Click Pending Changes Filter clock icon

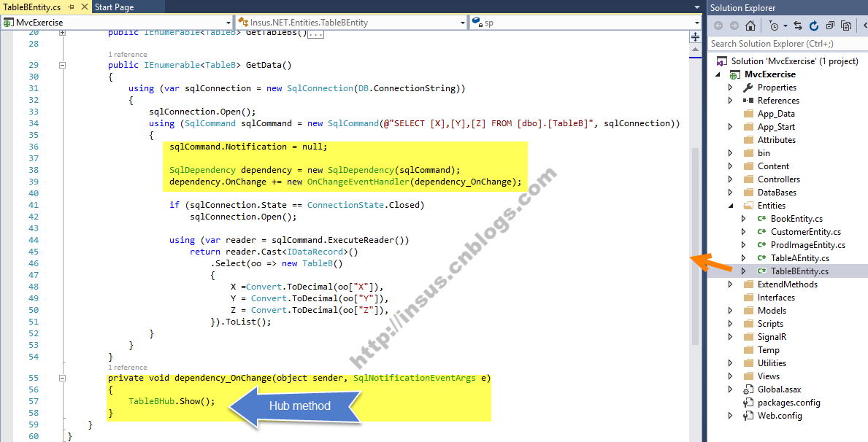774,26
